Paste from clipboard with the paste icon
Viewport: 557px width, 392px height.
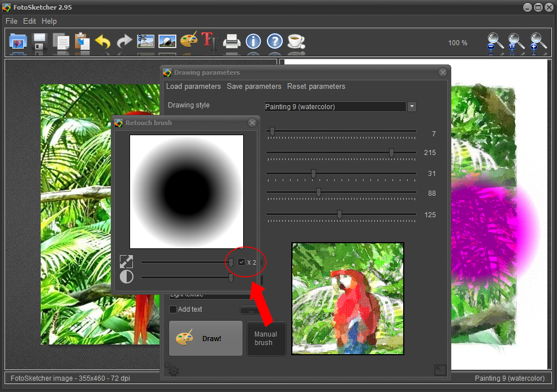(82, 42)
